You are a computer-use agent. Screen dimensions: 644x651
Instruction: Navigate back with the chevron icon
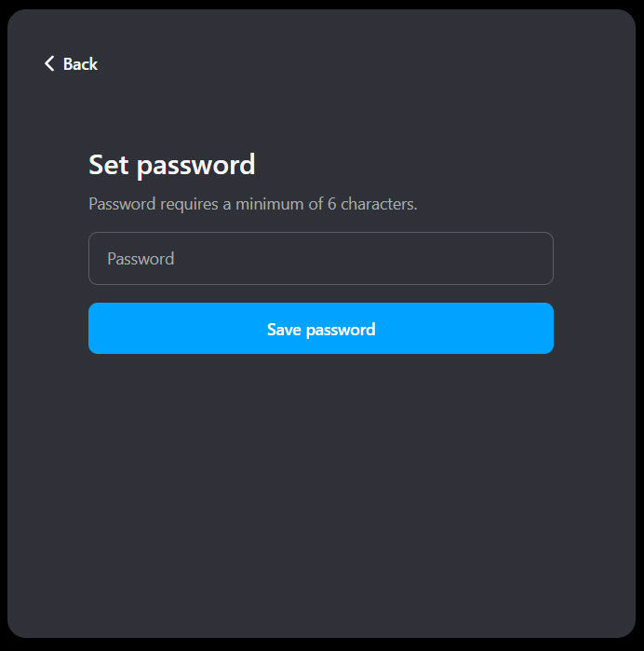pos(49,63)
